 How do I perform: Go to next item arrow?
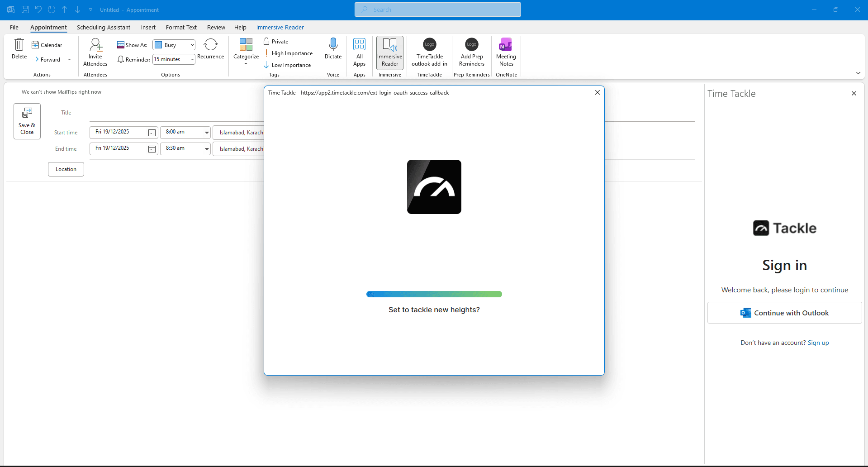click(x=78, y=10)
